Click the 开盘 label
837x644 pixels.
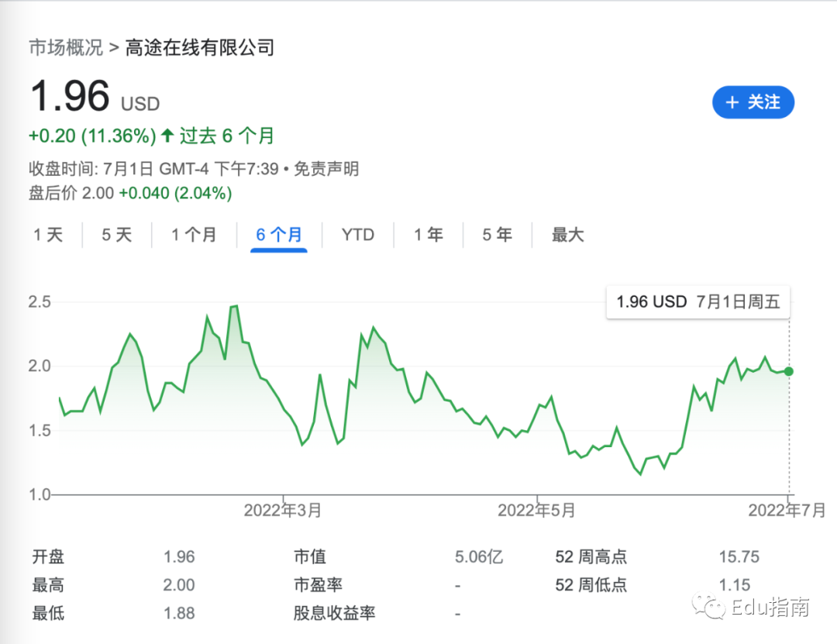click(48, 557)
